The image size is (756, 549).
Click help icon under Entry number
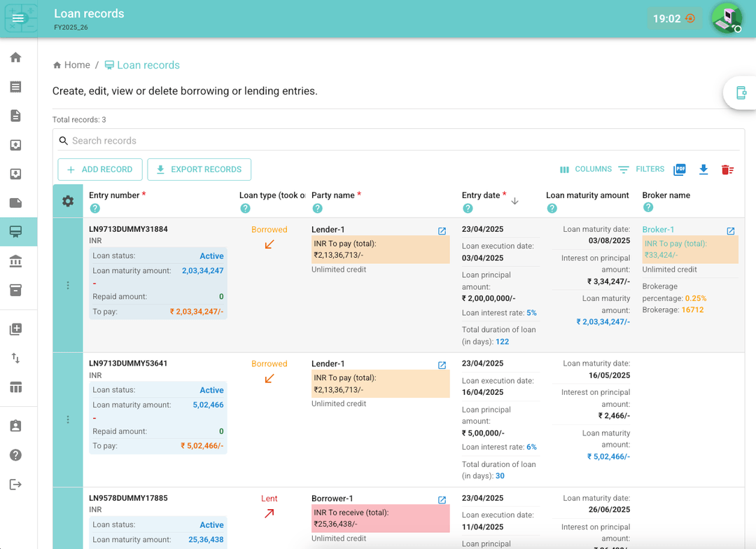[x=95, y=209]
